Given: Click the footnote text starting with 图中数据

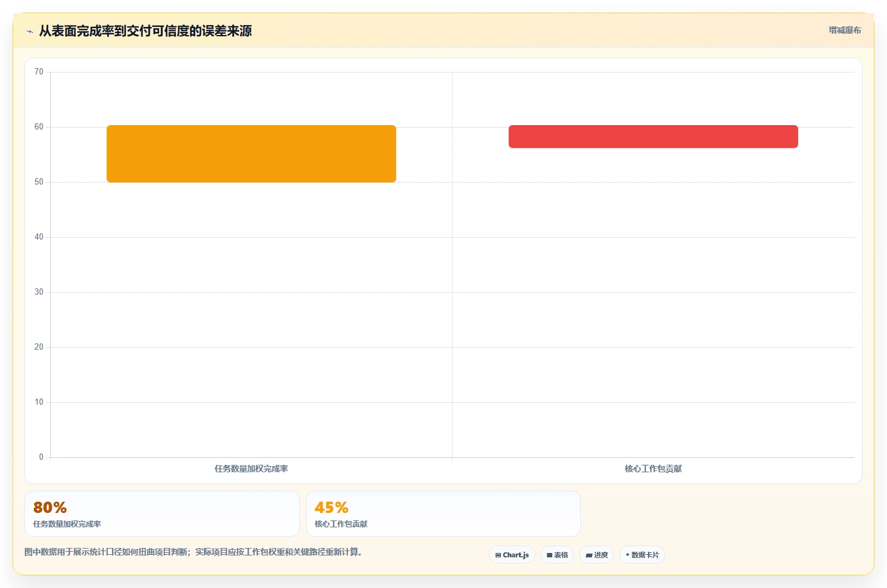Looking at the screenshot, I should pyautogui.click(x=193, y=552).
